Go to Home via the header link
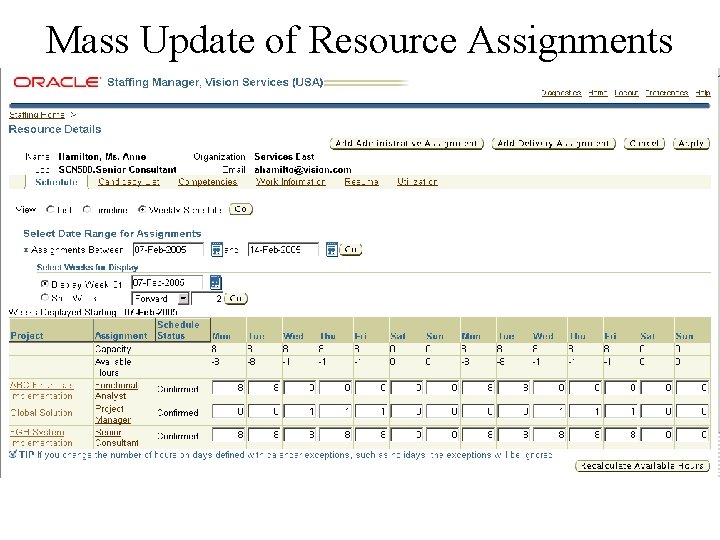The height and width of the screenshot is (540, 720). (x=598, y=93)
